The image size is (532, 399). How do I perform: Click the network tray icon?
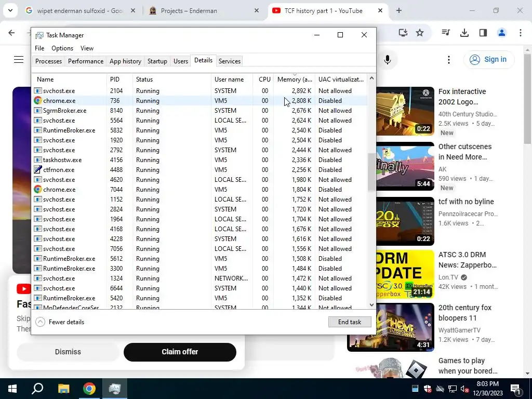(453, 389)
